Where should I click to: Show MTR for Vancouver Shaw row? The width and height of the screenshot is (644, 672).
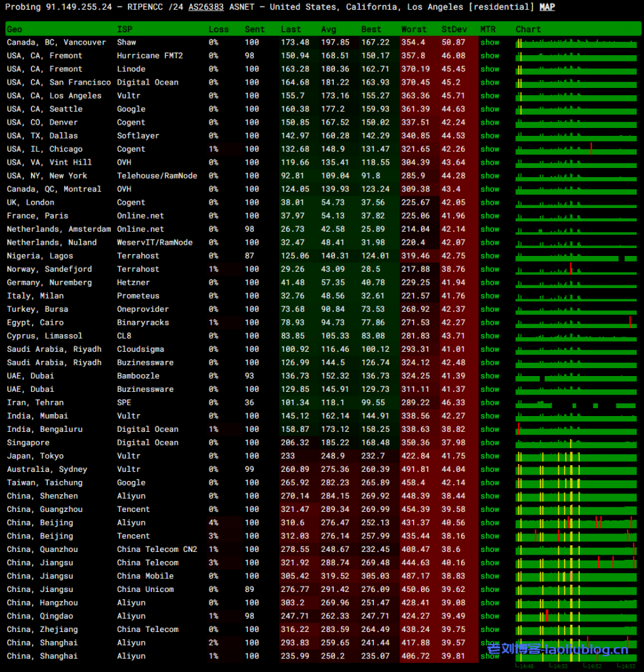click(x=489, y=43)
